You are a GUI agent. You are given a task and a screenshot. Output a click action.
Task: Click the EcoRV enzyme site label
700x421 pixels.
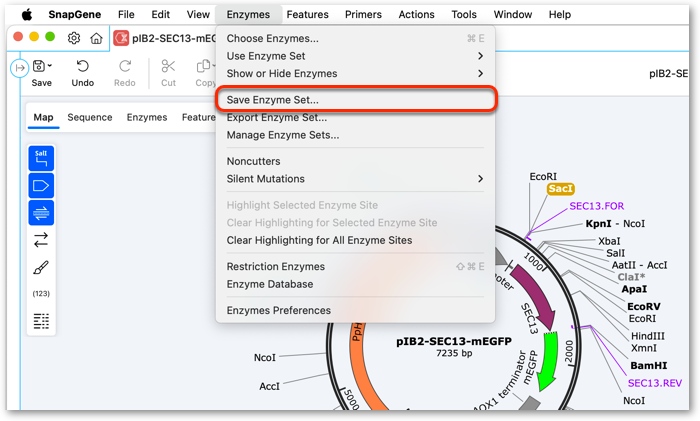643,306
